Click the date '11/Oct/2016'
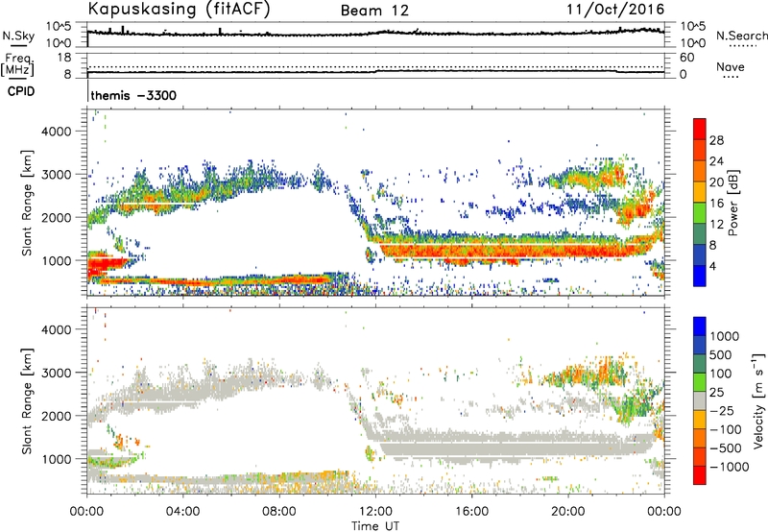The image size is (768, 532). [x=615, y=10]
